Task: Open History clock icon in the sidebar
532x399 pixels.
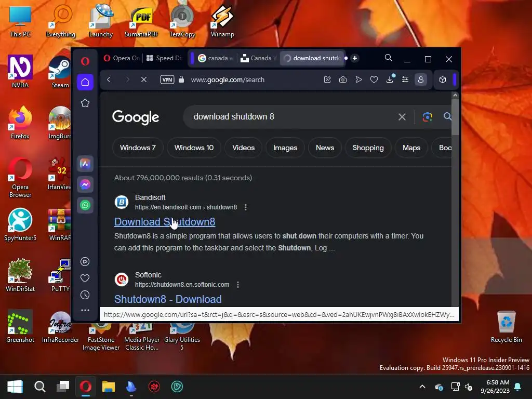Action: (85, 295)
